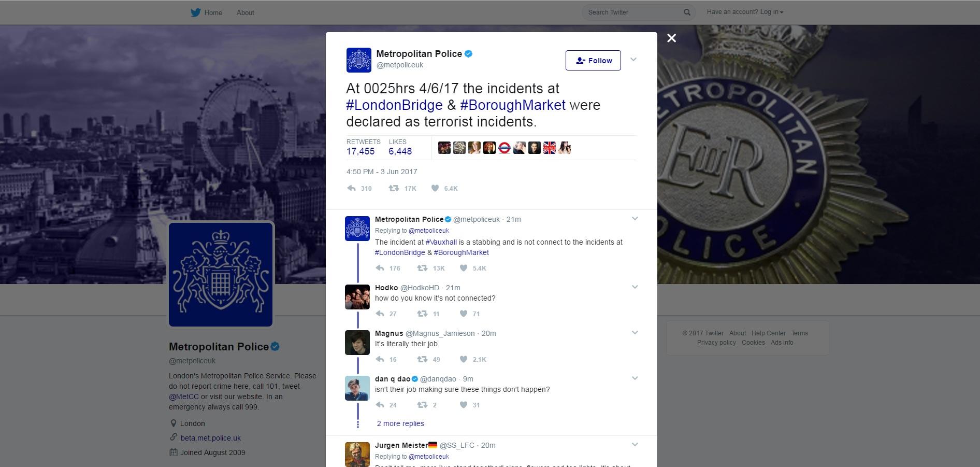Click the Twitter bird Home icon
The height and width of the screenshot is (467, 980).
195,12
